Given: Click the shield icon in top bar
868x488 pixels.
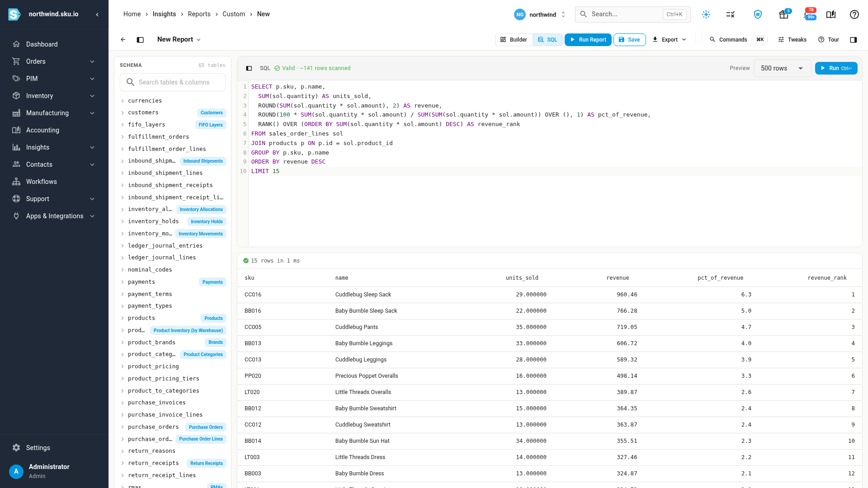Looking at the screenshot, I should pyautogui.click(x=758, y=14).
